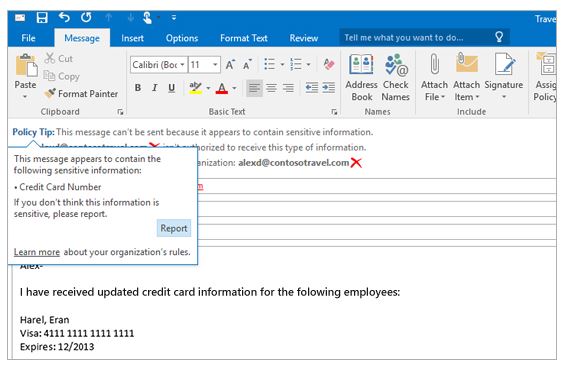Screen dimensions: 565x369
Task: Switch to the Message tab
Action: click(x=82, y=38)
